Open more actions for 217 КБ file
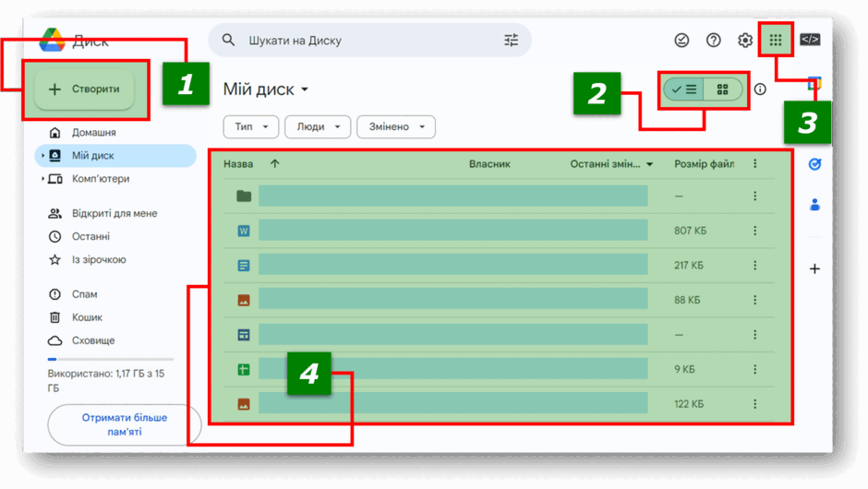This screenshot has width=868, height=489. pyautogui.click(x=754, y=266)
